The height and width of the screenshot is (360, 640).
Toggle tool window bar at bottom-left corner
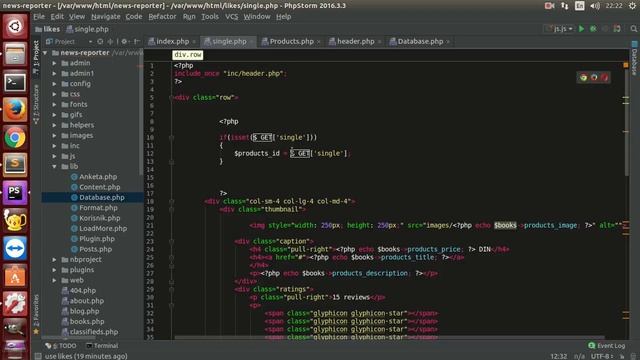[38, 356]
